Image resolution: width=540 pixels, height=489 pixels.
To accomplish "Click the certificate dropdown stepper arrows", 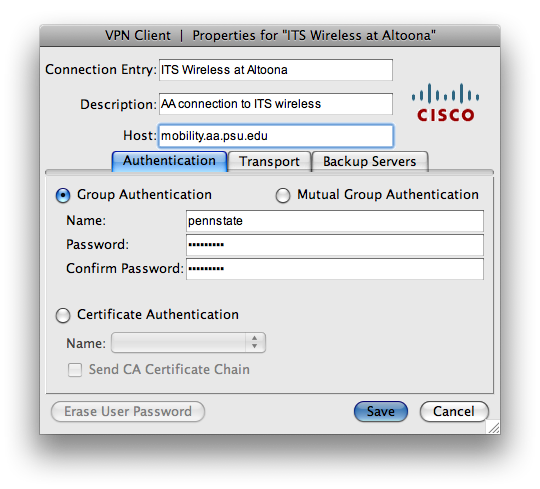I will click(x=255, y=342).
